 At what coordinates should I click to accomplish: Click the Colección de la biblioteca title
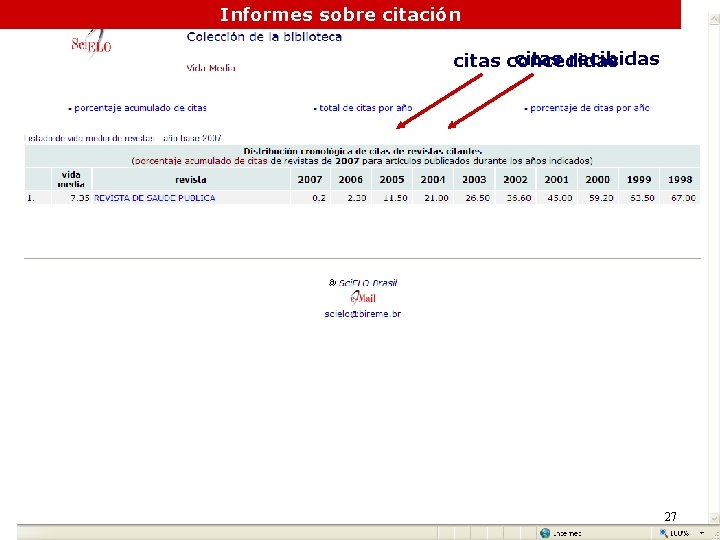click(264, 37)
